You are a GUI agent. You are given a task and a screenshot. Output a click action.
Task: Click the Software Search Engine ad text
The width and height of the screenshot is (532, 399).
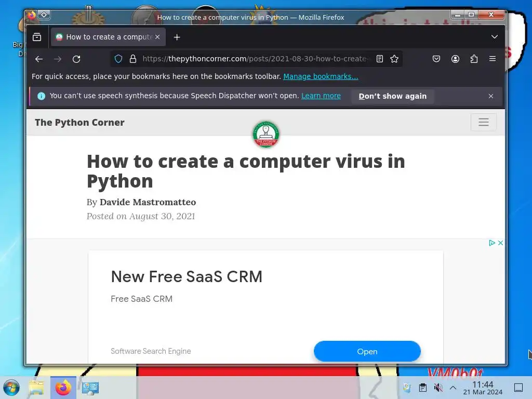pos(151,351)
